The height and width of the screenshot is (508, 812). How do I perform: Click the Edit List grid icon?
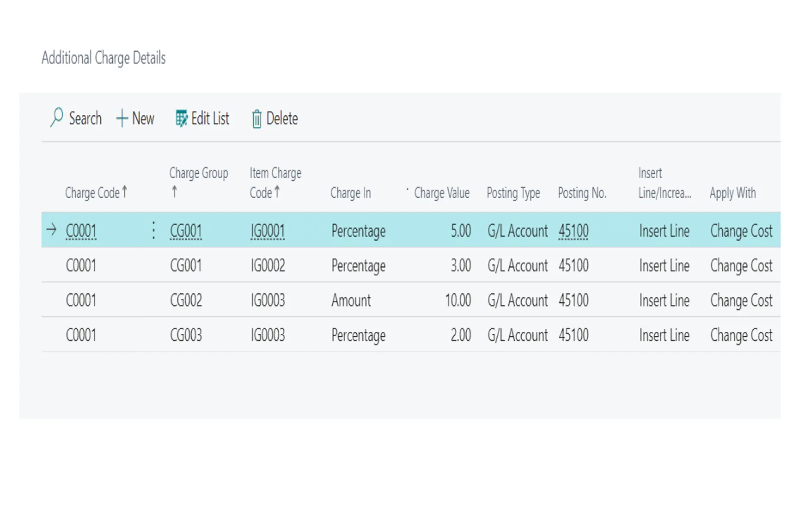[181, 118]
